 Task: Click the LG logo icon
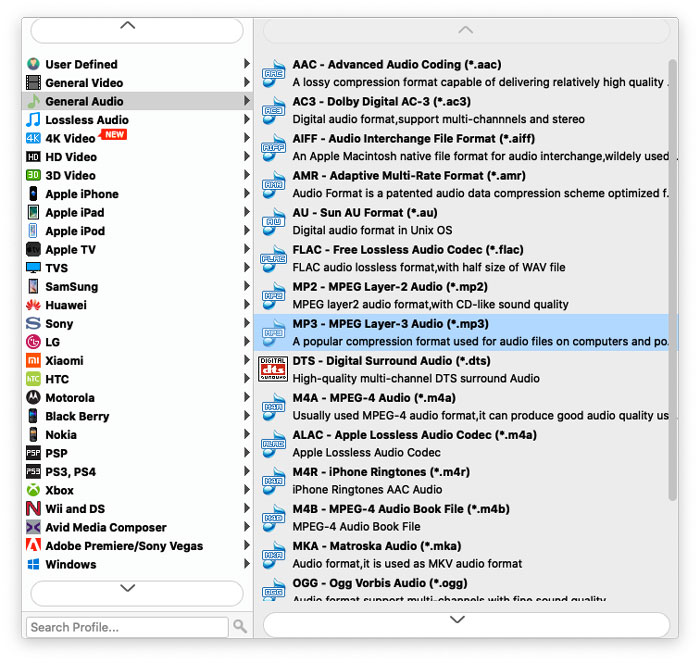[x=33, y=342]
